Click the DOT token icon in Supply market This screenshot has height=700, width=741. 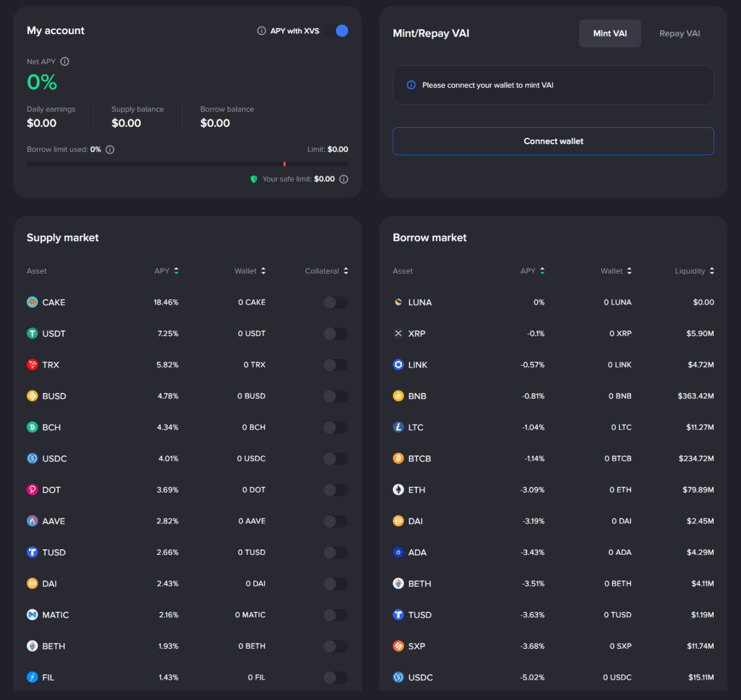32,490
